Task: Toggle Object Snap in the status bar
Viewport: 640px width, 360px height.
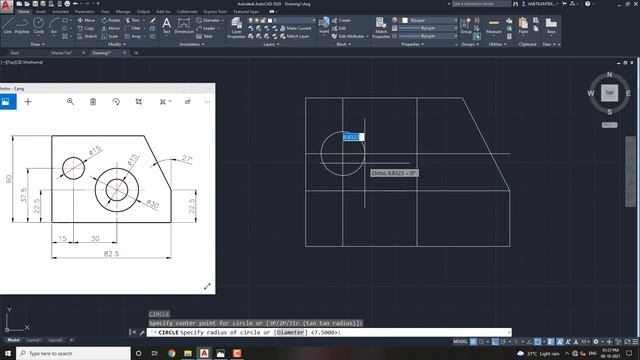Action: pos(538,342)
